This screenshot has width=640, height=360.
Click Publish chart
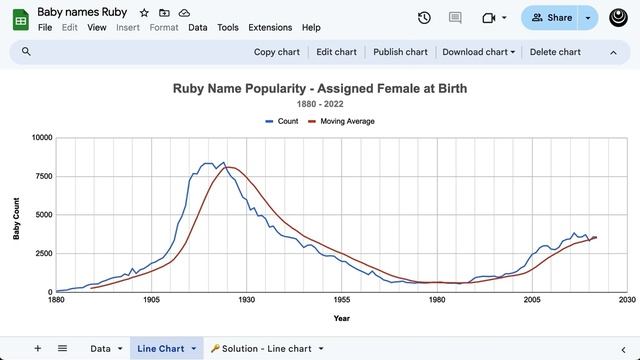(400, 52)
